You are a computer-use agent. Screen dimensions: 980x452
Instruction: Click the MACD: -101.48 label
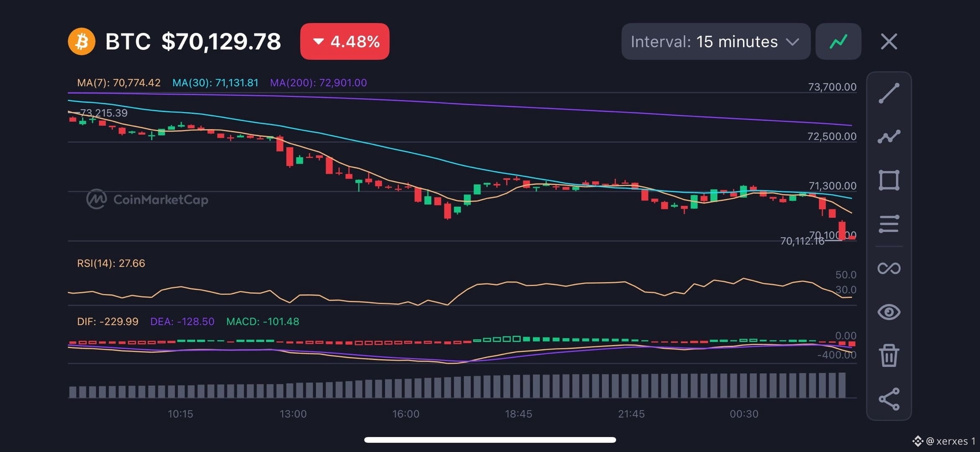coord(262,321)
